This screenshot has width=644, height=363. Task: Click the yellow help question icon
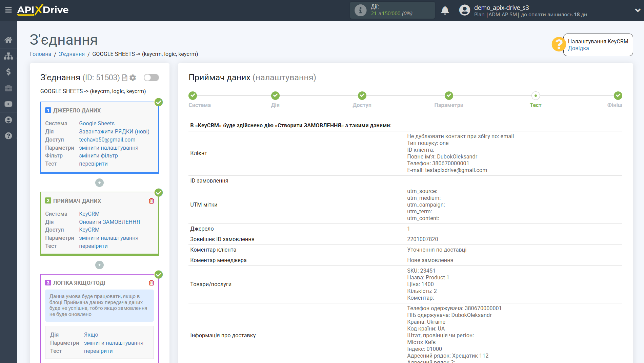click(x=559, y=44)
